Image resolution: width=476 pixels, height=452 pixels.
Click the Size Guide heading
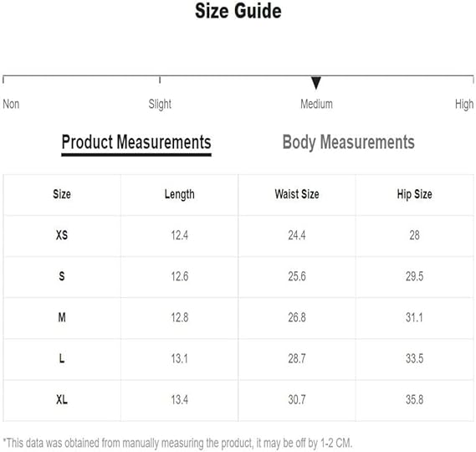(238, 11)
